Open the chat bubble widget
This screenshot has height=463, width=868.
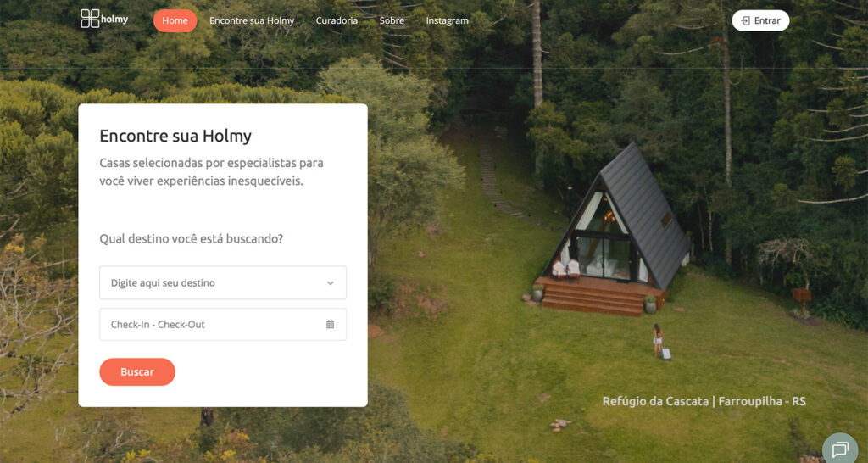coord(840,449)
